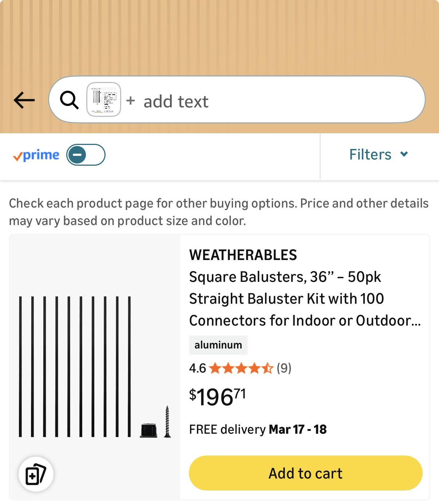View the (9) customer reviews count
The image size is (439, 504).
[x=284, y=368]
